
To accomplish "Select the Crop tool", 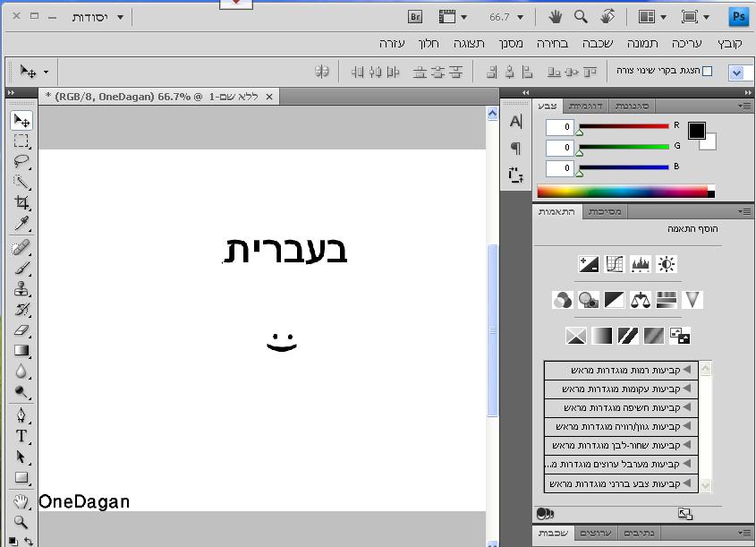I will coord(21,203).
